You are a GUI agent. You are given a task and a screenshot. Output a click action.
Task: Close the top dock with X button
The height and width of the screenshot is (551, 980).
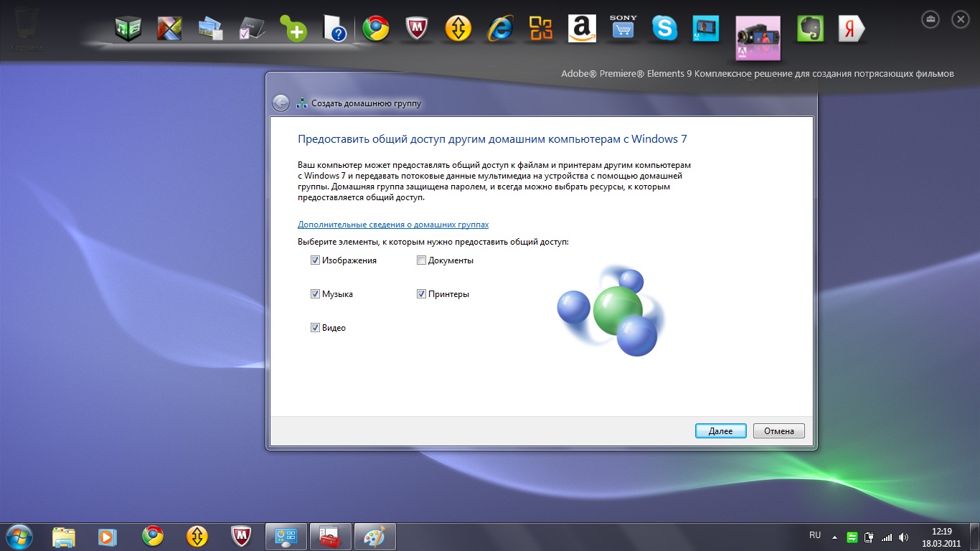tap(960, 19)
